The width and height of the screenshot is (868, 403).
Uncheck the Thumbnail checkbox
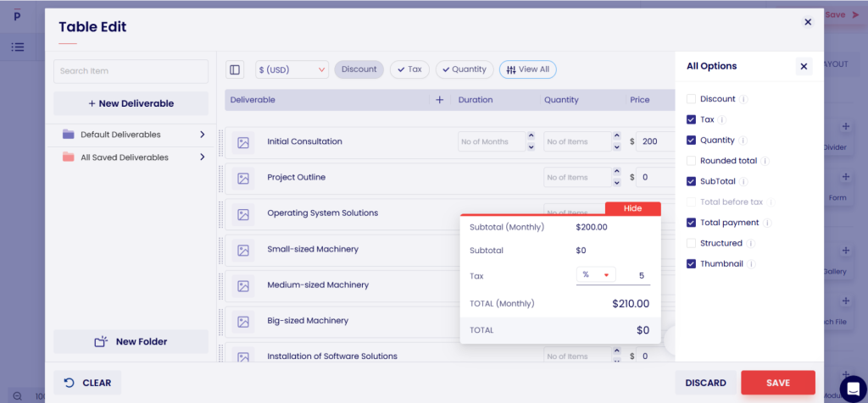(x=691, y=264)
